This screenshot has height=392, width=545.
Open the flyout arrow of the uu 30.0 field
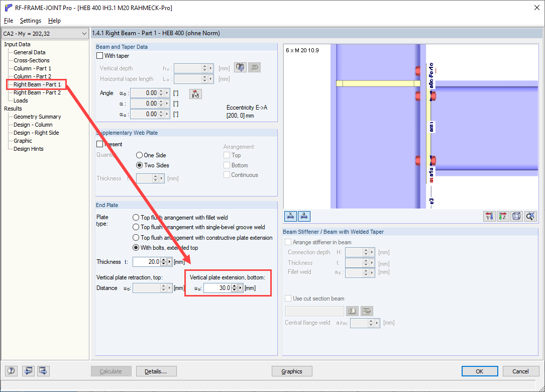240,288
